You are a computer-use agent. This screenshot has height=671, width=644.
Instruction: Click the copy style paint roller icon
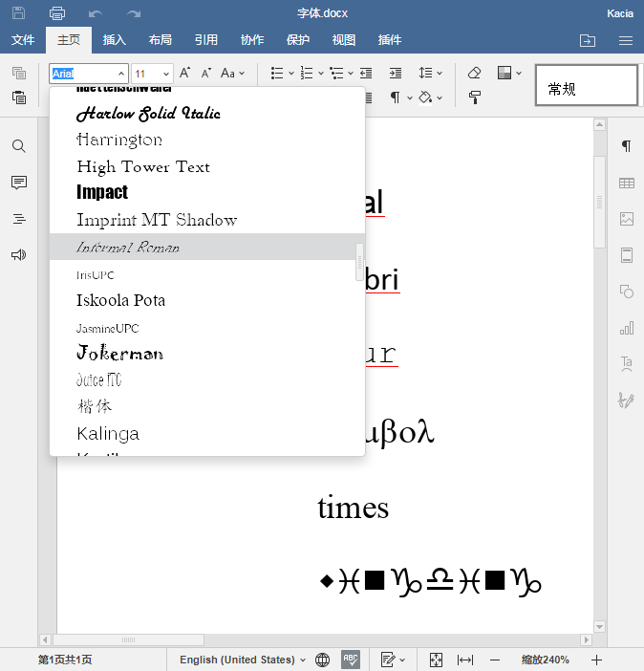474,97
